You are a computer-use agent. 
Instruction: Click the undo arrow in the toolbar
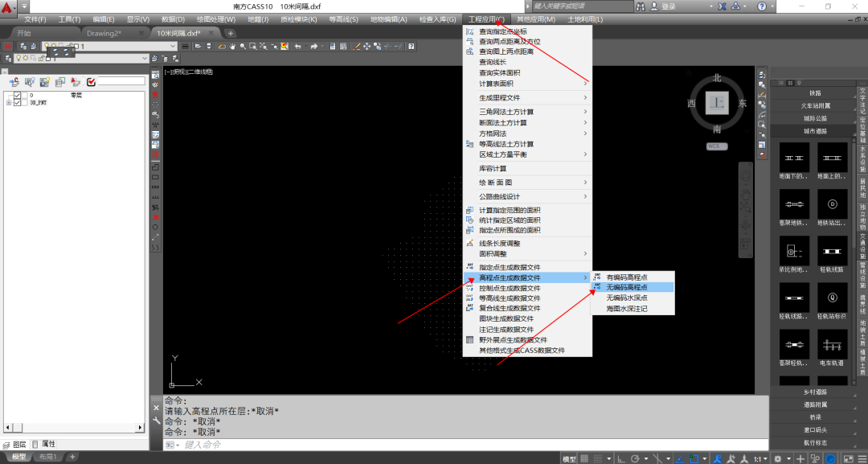click(x=298, y=47)
